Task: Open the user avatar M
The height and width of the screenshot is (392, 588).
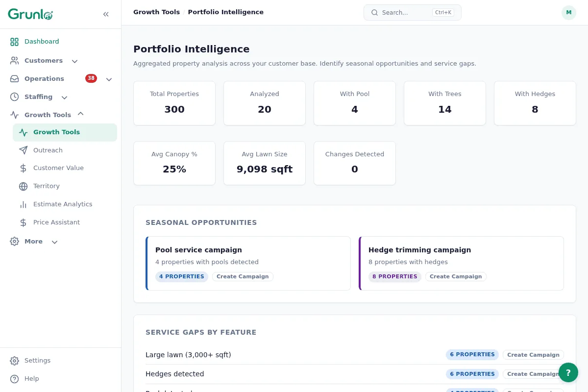Action: 569,13
